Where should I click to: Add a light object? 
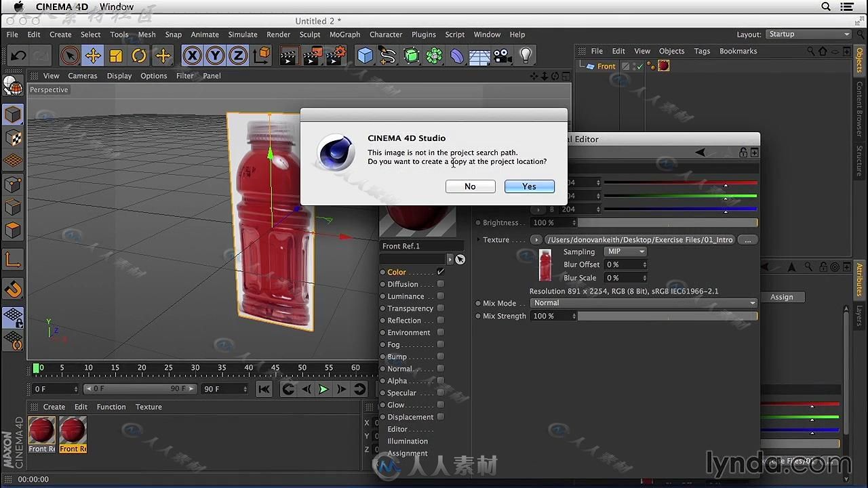coord(526,56)
